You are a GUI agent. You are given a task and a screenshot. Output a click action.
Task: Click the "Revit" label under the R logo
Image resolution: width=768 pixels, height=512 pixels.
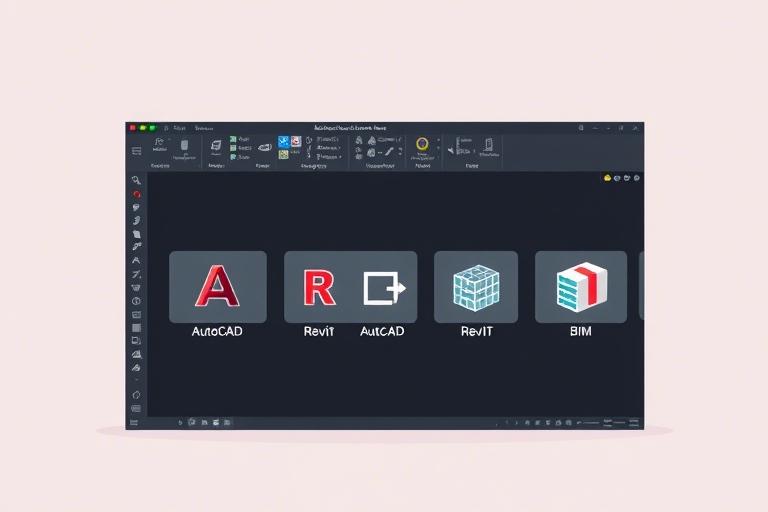(x=319, y=332)
